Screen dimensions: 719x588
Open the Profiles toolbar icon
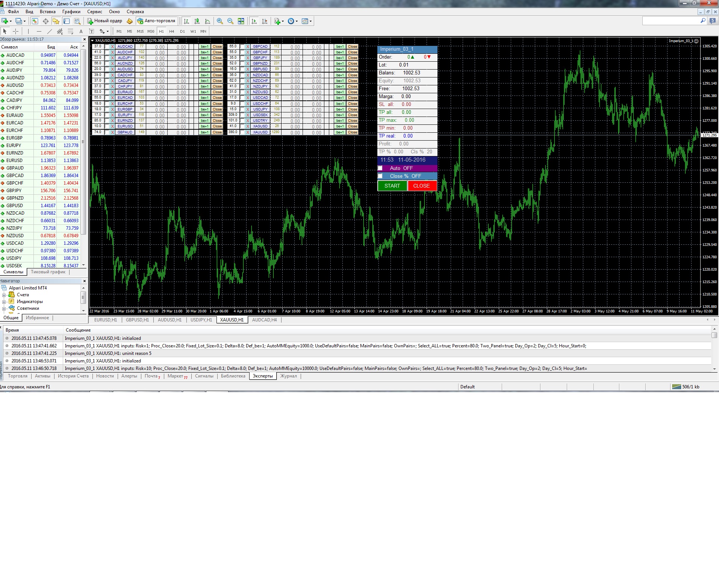19,21
